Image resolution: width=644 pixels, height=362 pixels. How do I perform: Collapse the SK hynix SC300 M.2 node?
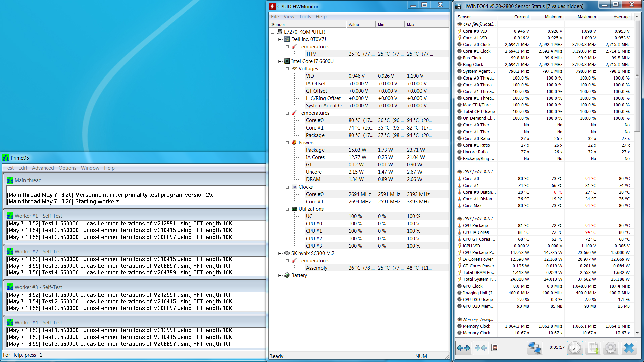coord(280,253)
